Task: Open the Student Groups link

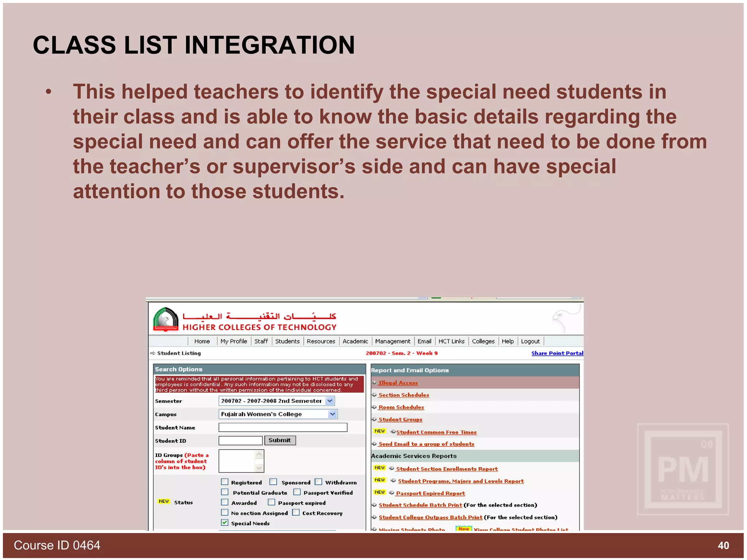Action: coord(400,420)
